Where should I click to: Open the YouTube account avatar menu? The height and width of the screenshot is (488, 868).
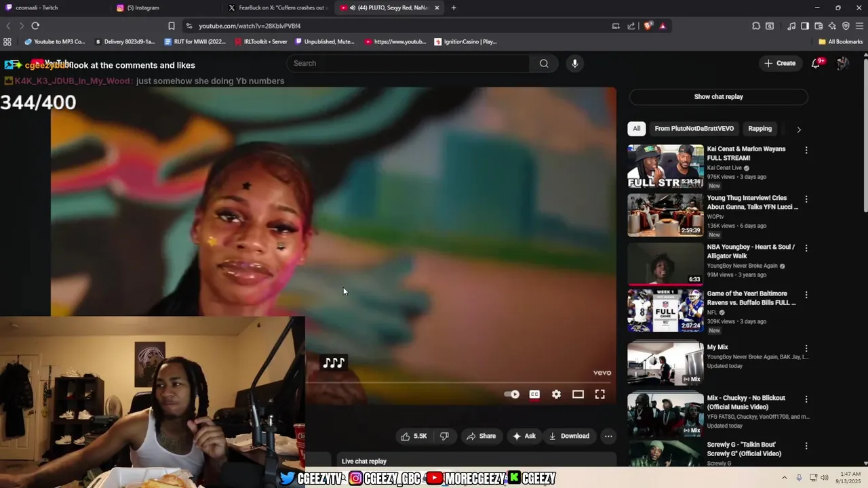click(843, 63)
